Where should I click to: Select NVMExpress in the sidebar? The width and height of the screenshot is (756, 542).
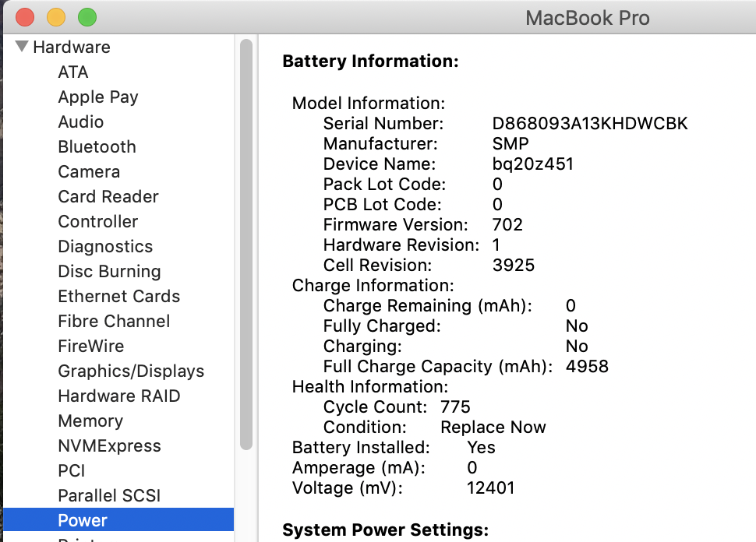point(109,446)
